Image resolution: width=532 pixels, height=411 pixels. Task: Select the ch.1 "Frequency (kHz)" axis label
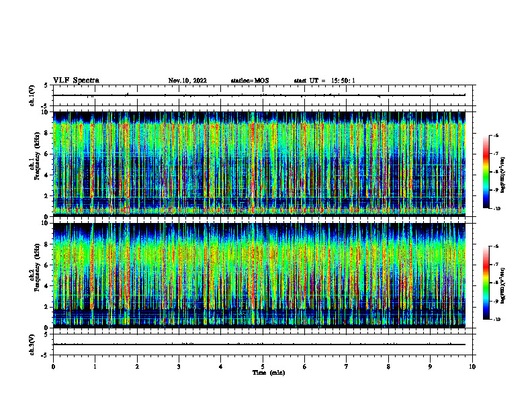coord(37,156)
